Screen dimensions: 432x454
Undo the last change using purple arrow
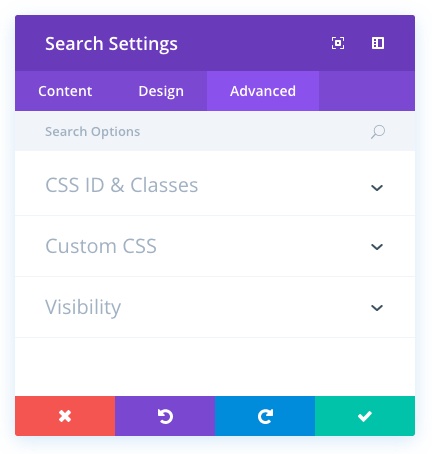pyautogui.click(x=165, y=416)
